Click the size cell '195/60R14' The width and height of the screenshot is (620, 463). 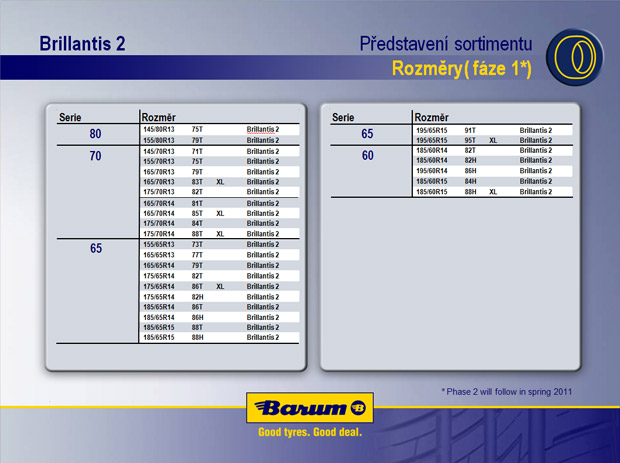coord(431,171)
